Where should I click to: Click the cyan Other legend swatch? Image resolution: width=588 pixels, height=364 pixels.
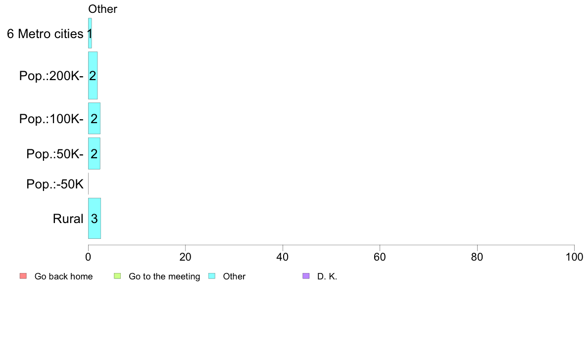(212, 276)
